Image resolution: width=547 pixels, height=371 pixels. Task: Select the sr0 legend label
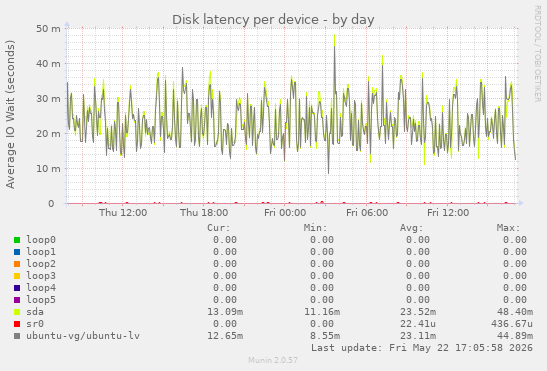(x=35, y=324)
